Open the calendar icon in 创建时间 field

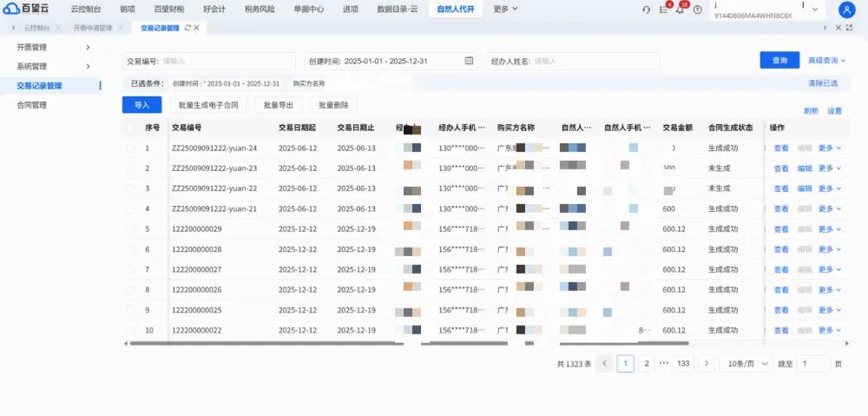click(469, 61)
